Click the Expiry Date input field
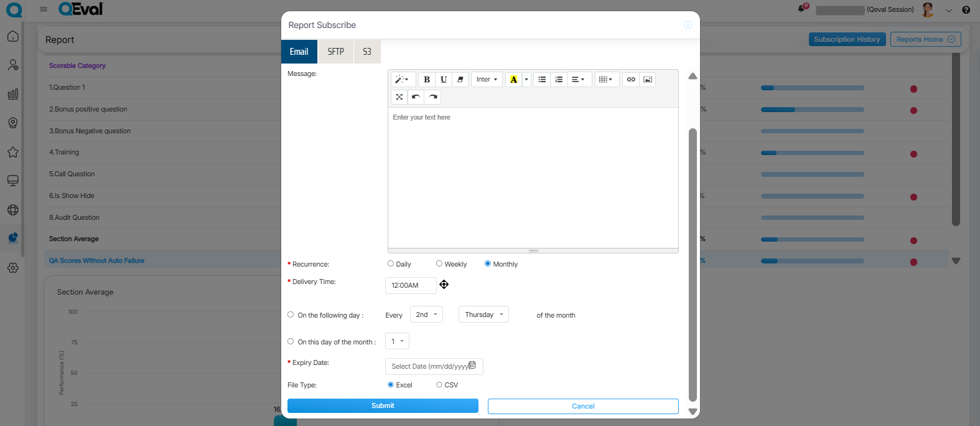980x426 pixels. click(x=429, y=366)
